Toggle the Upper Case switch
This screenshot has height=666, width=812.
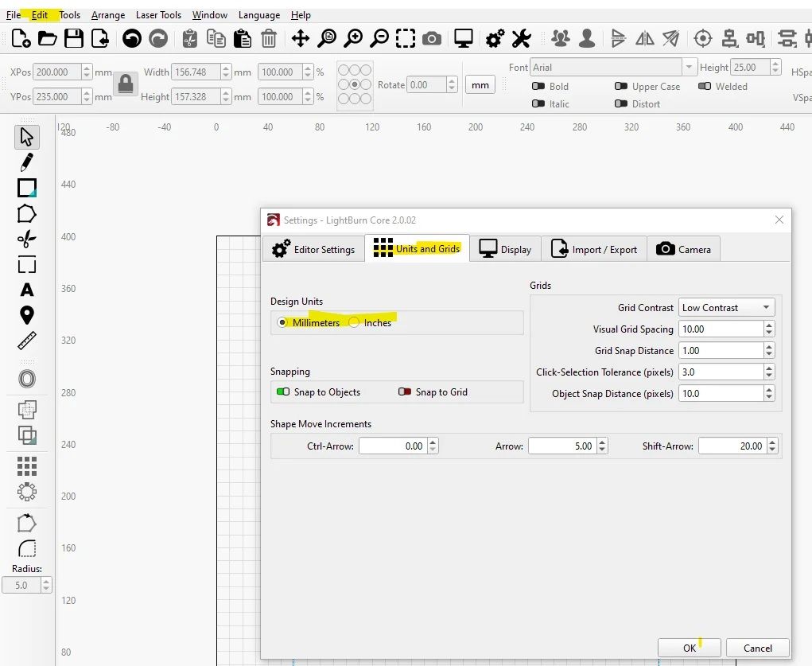(x=621, y=86)
